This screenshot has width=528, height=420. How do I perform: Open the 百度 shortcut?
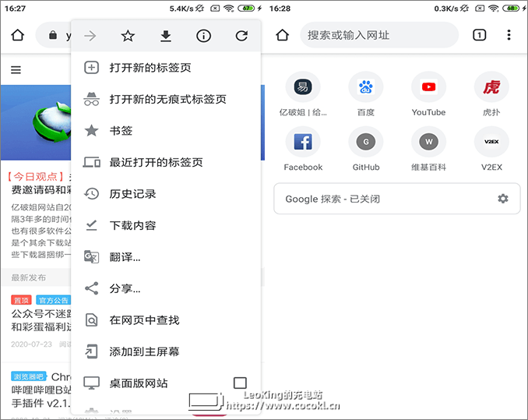(366, 94)
